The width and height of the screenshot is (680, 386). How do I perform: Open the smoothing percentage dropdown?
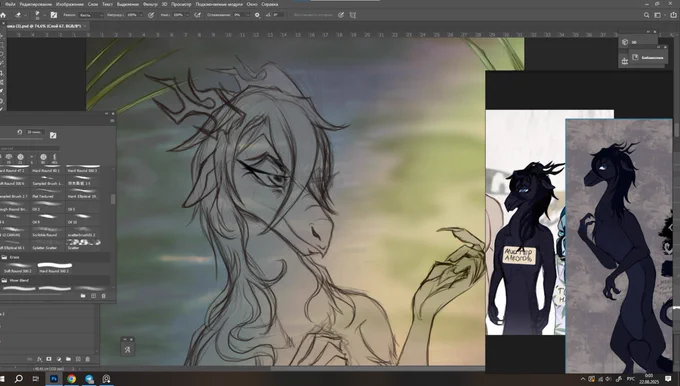[248, 15]
